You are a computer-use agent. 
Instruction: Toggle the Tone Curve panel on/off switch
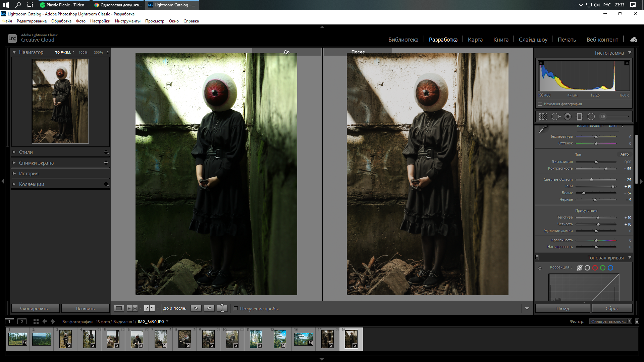click(537, 257)
